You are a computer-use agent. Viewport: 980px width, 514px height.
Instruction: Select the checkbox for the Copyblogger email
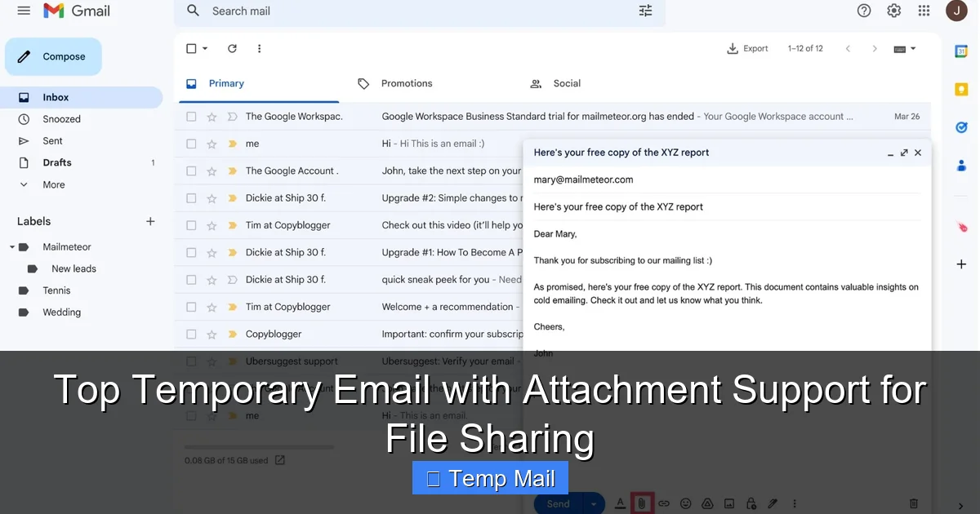coord(191,334)
